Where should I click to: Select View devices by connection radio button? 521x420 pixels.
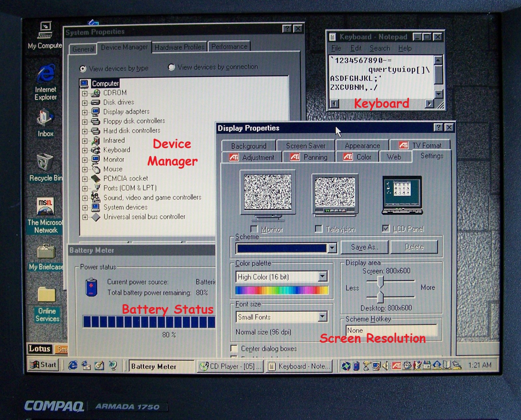(x=171, y=67)
